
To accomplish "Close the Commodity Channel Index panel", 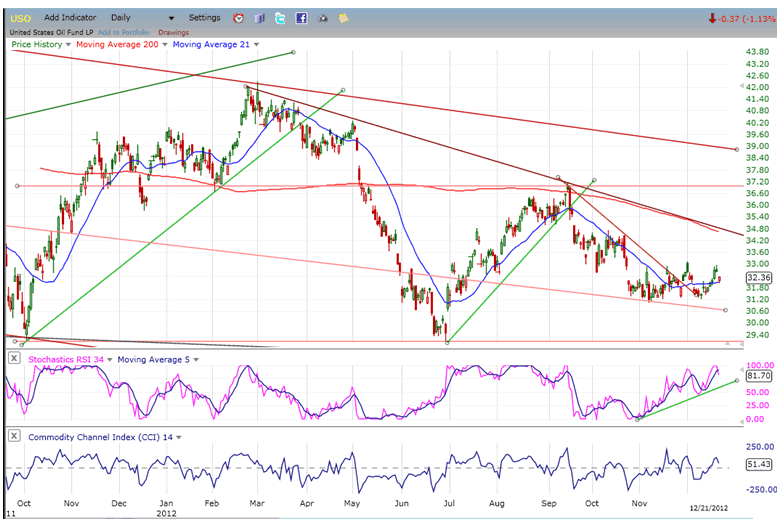I will tap(14, 437).
